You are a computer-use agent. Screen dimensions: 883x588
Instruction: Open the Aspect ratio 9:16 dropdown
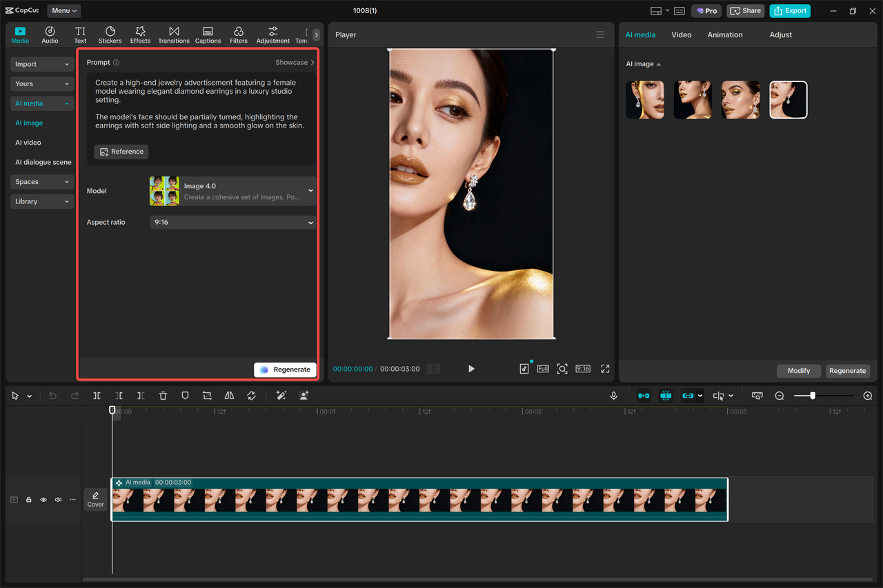(x=232, y=223)
